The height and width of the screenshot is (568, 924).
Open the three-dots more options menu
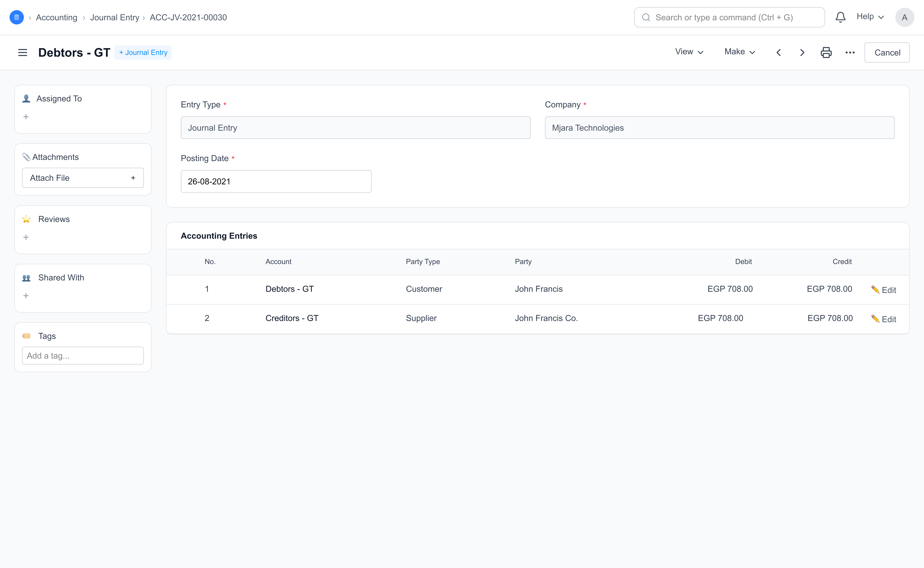(x=850, y=53)
